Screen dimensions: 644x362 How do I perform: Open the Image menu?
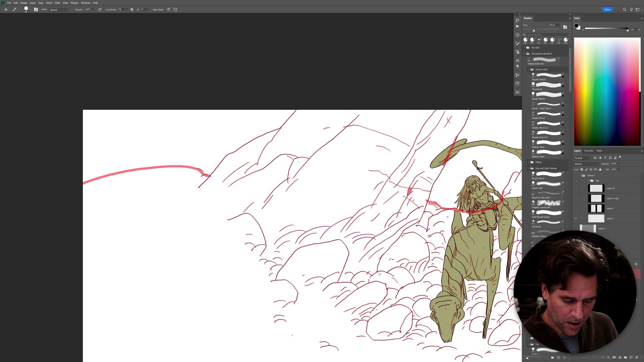[x=23, y=3]
